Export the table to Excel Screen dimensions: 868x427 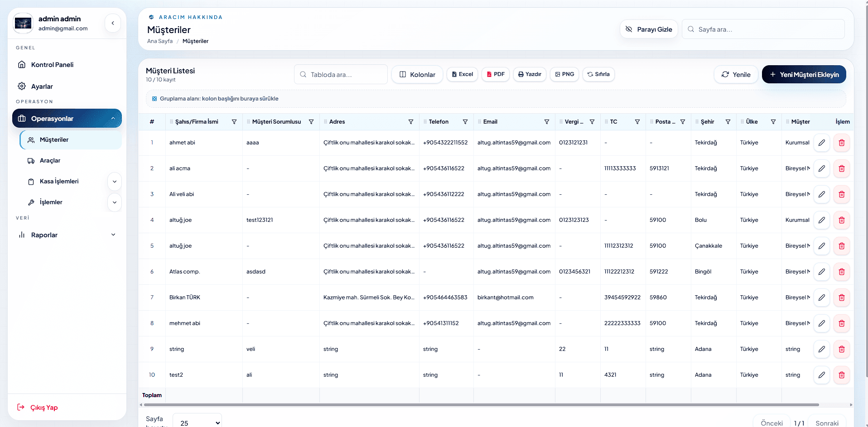pyautogui.click(x=462, y=74)
